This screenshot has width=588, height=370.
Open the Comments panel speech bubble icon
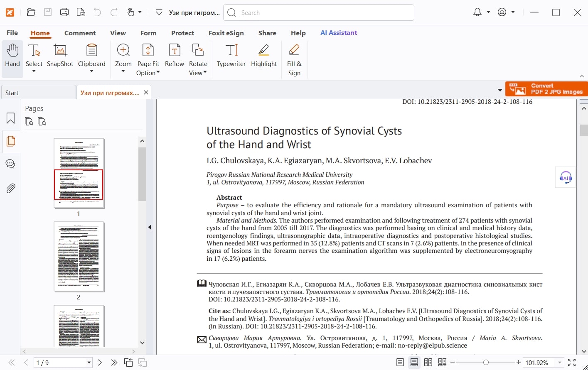point(10,164)
